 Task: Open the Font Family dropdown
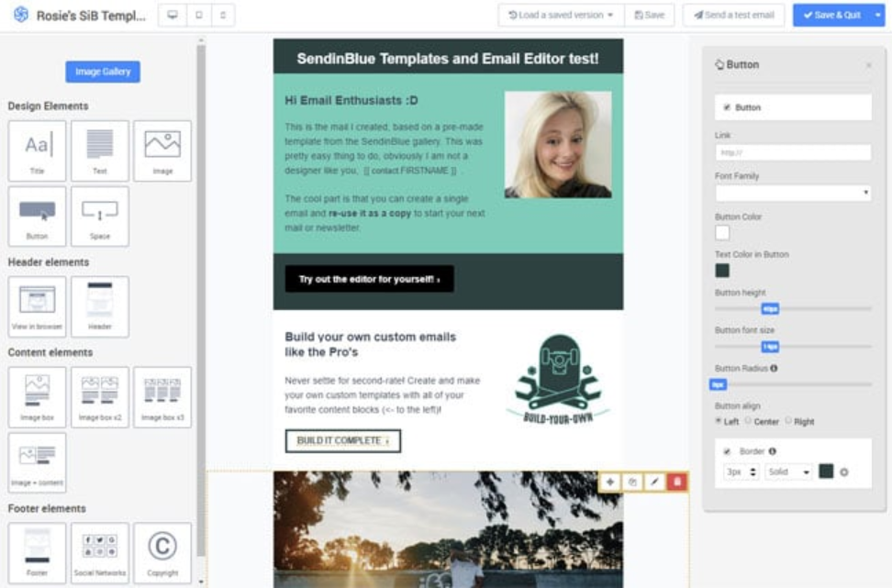pyautogui.click(x=793, y=194)
